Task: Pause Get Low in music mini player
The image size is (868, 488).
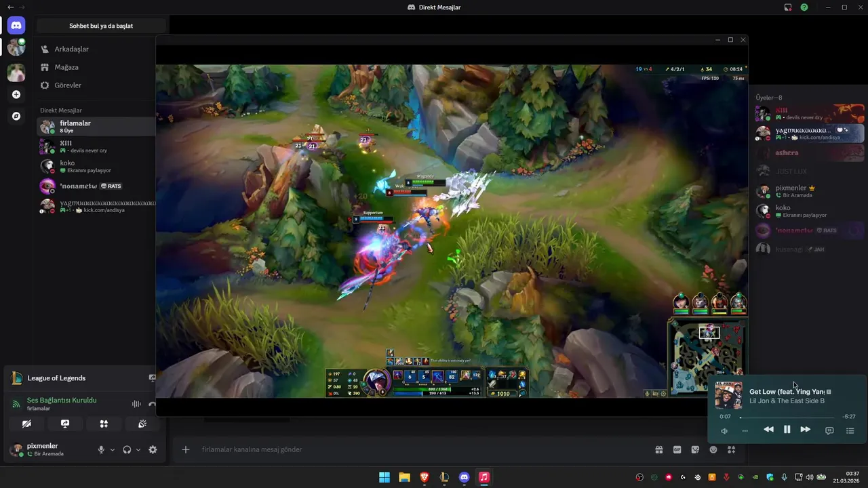Action: (x=787, y=430)
